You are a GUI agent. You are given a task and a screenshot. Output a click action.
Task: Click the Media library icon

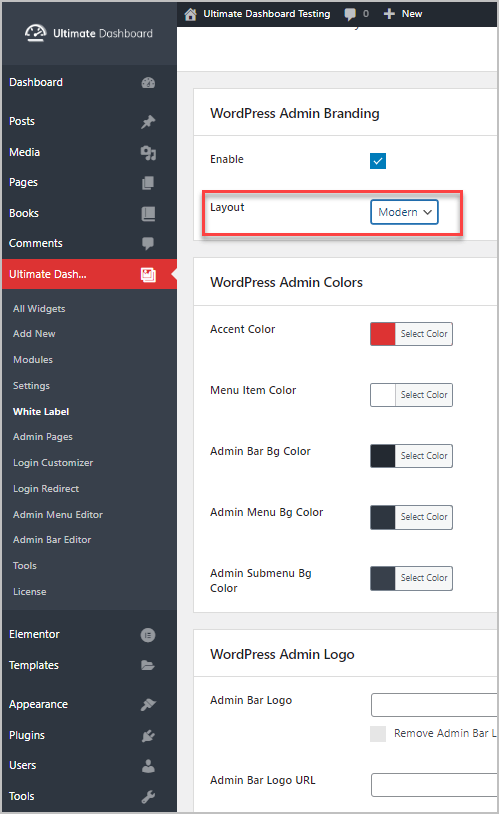pyautogui.click(x=148, y=153)
